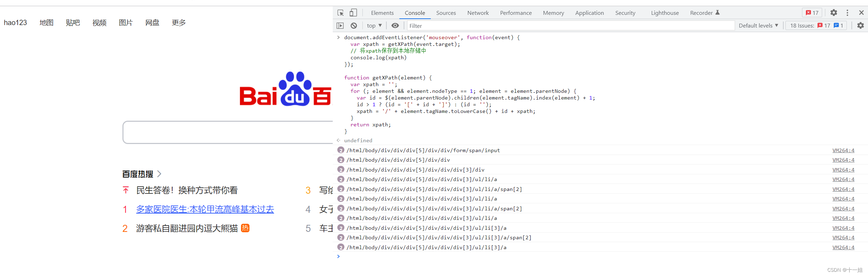Open console settings gear beside issues
Screen dimensions: 868x276
[861, 25]
